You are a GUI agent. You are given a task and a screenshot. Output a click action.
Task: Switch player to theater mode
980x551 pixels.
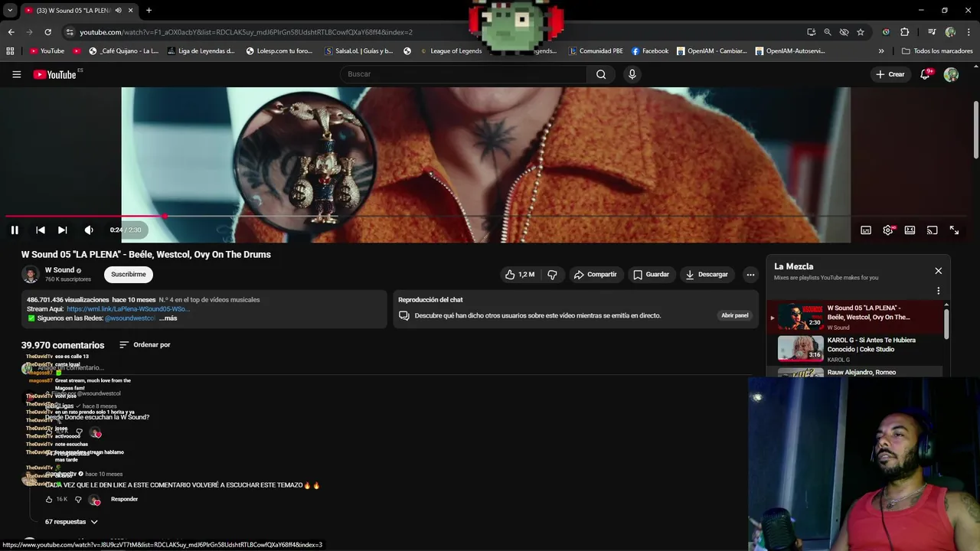point(910,230)
